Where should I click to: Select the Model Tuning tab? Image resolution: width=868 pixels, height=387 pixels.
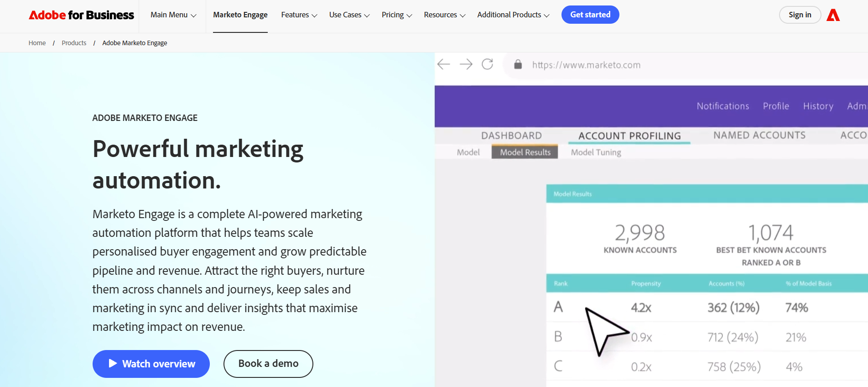pos(595,152)
